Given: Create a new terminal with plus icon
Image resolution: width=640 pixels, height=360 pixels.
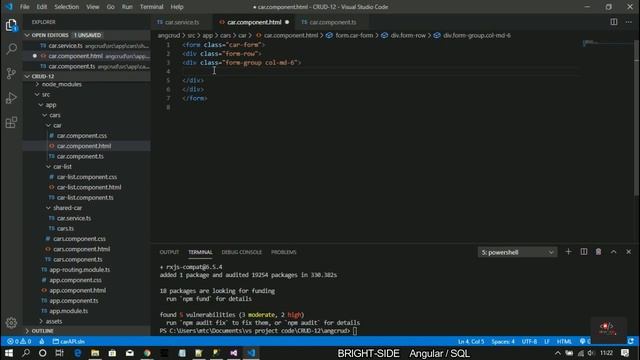Looking at the screenshot, I should click(x=568, y=252).
